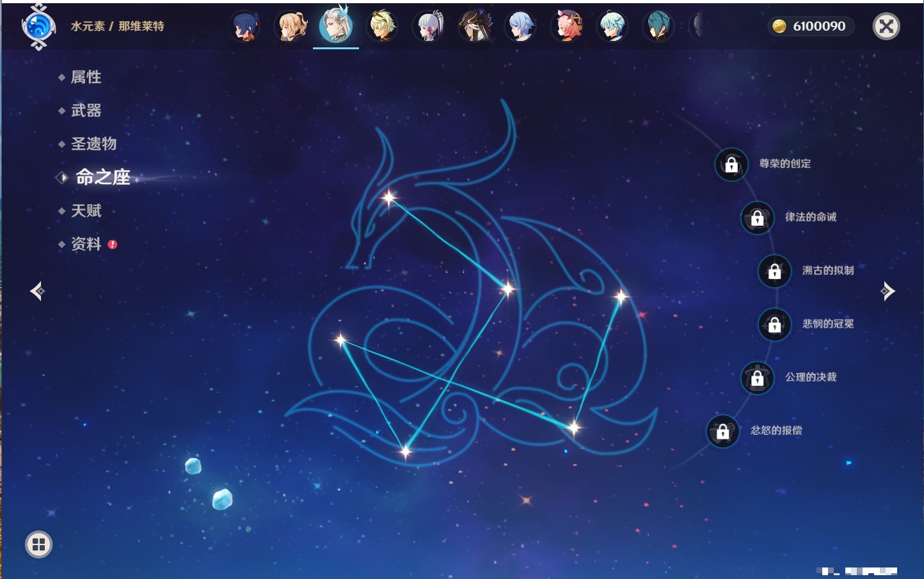This screenshot has height=579, width=924.
Task: Open the 武器 weapon section
Action: [86, 111]
